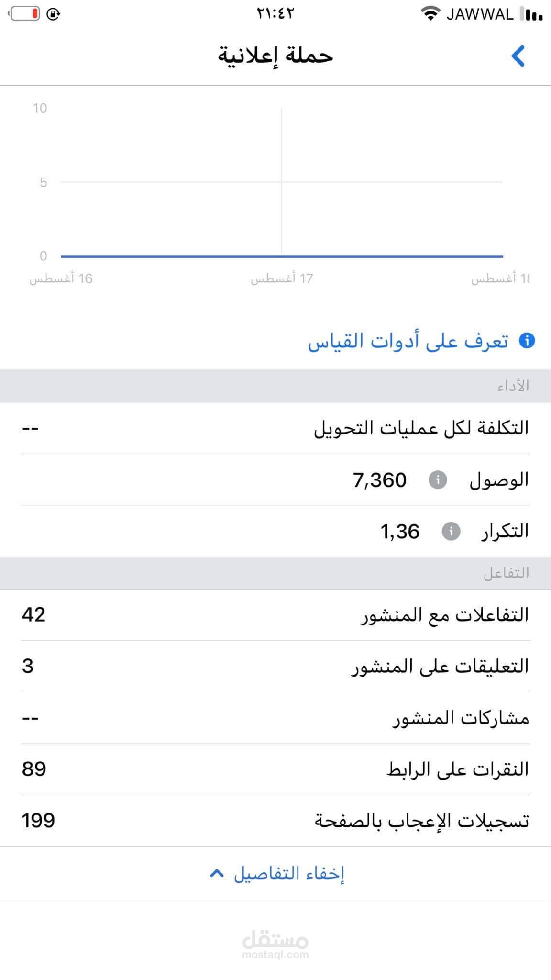Image resolution: width=551 pixels, height=980 pixels.
Task: Tap the info icon beside الوصول
Action: [437, 479]
